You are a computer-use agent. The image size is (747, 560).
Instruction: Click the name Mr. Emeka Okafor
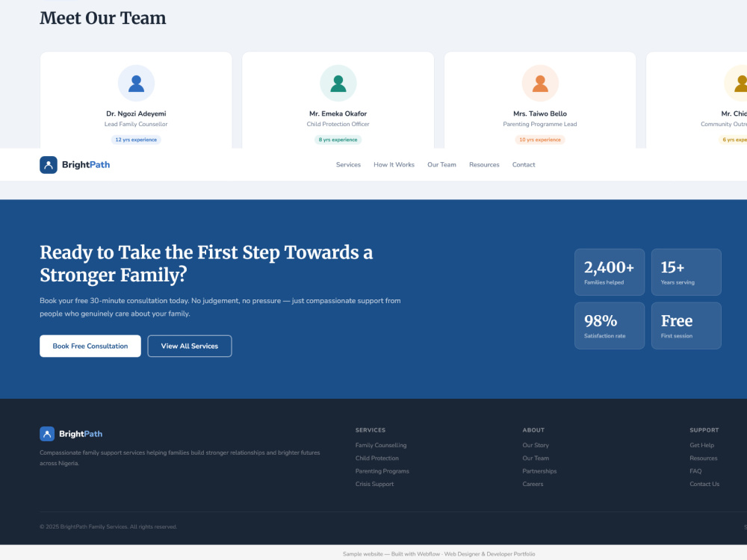(338, 113)
